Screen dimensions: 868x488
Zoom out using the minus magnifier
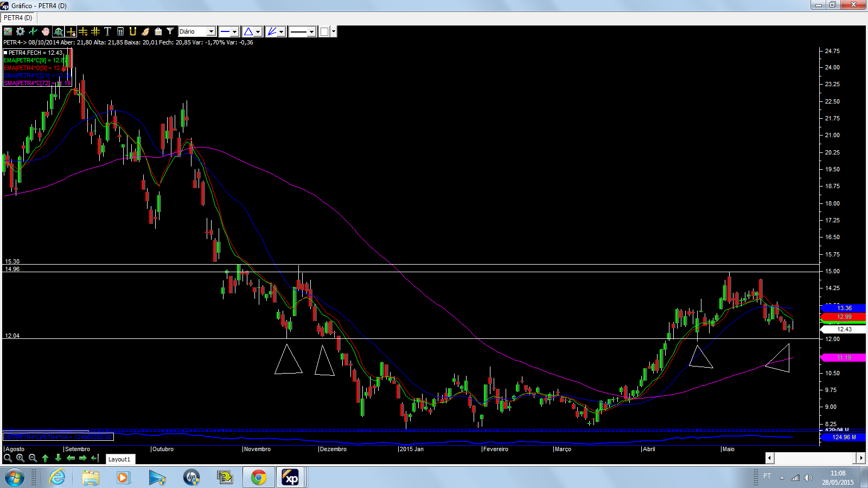pos(33,458)
